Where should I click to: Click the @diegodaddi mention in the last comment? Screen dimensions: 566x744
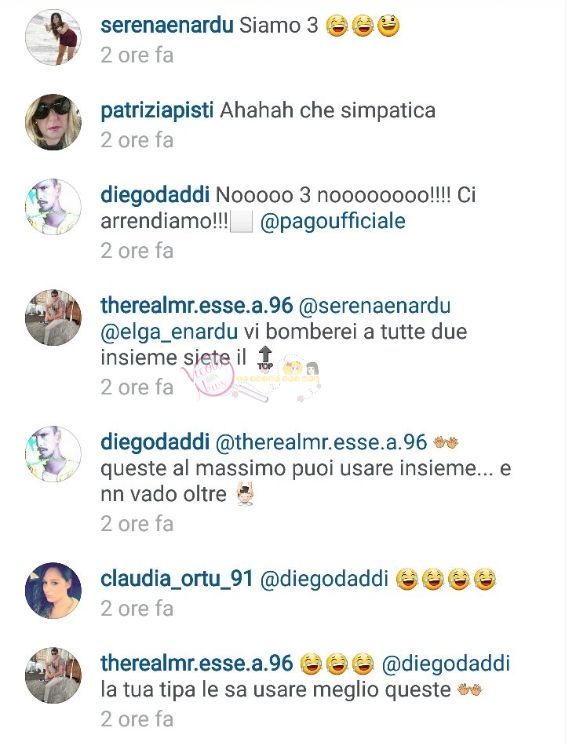(446, 664)
